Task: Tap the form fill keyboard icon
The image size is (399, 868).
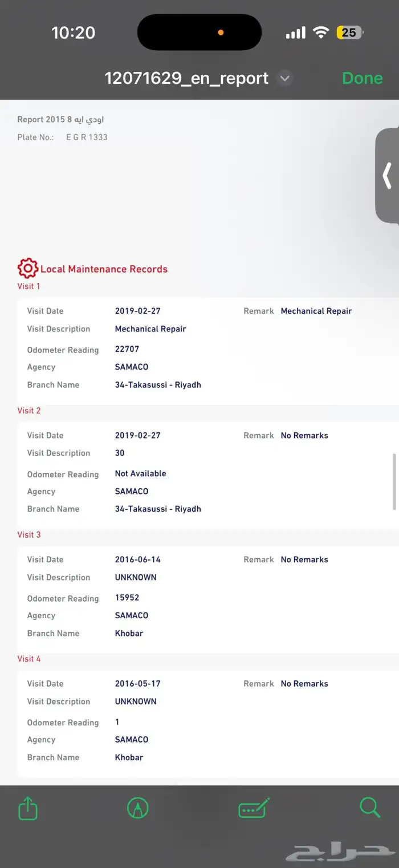Action: point(254,808)
